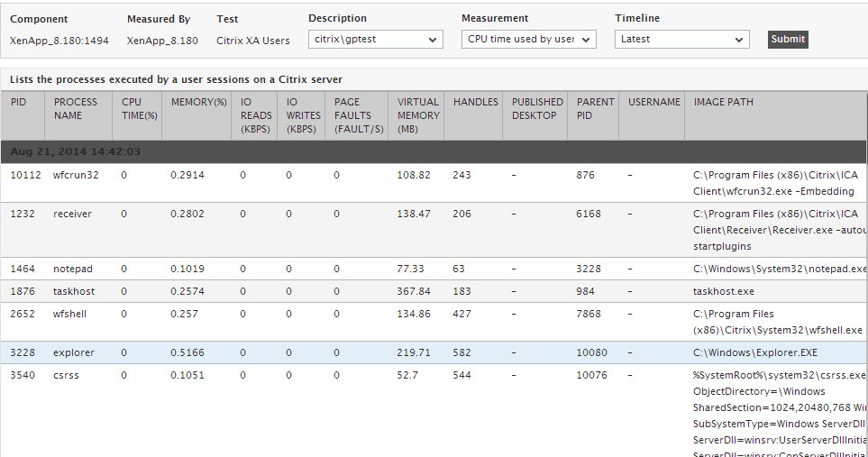
Task: Select the Aug 21, 2014 14:42:03 timestamp row
Action: (x=434, y=151)
